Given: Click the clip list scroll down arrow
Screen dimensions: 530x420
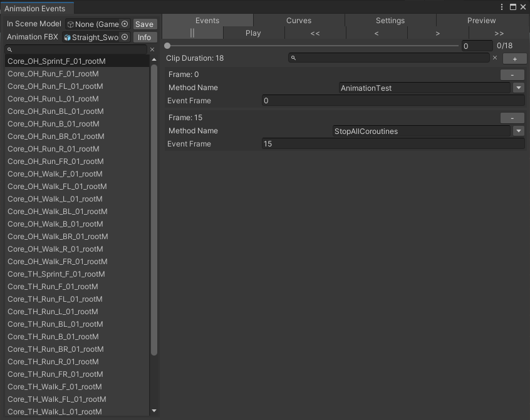Looking at the screenshot, I should click(154, 411).
